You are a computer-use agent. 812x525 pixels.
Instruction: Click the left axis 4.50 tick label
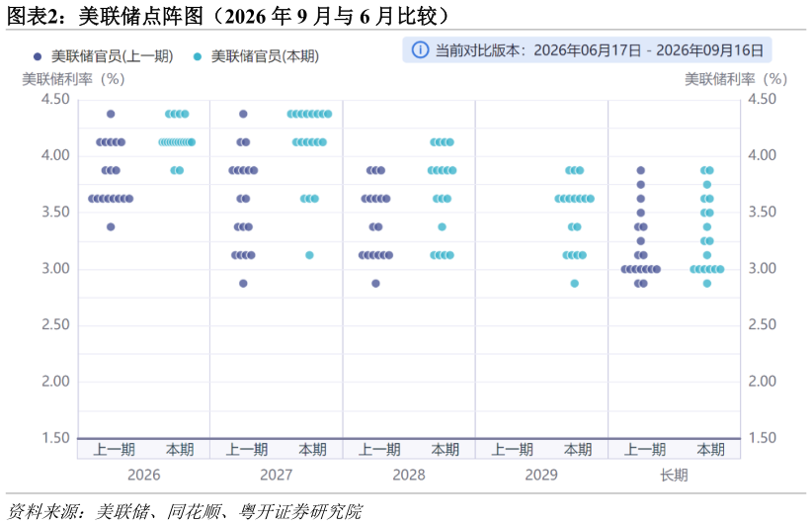tap(55, 99)
